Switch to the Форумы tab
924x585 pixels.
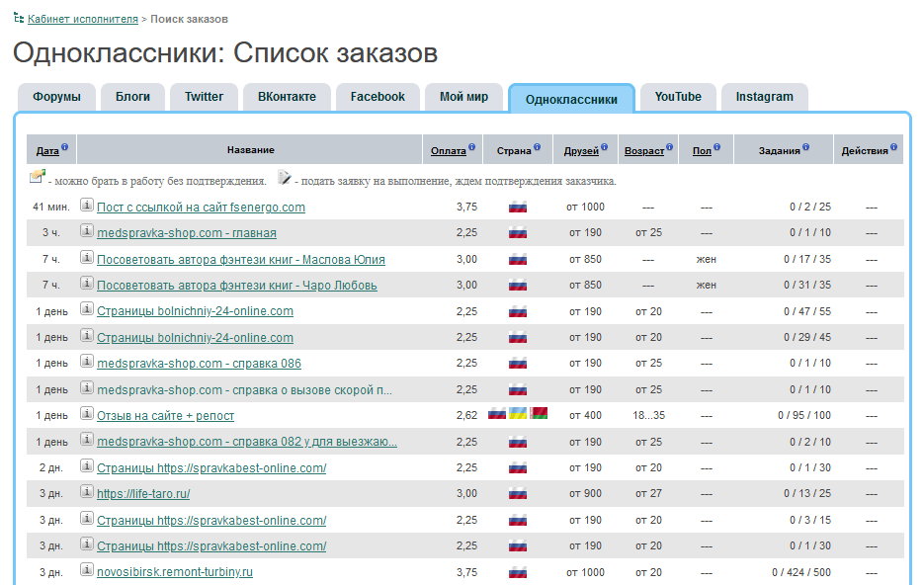point(56,97)
